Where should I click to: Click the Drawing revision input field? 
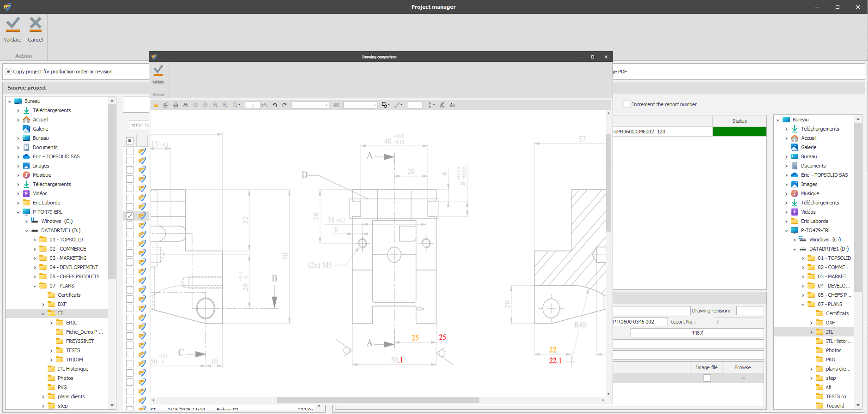coord(749,311)
